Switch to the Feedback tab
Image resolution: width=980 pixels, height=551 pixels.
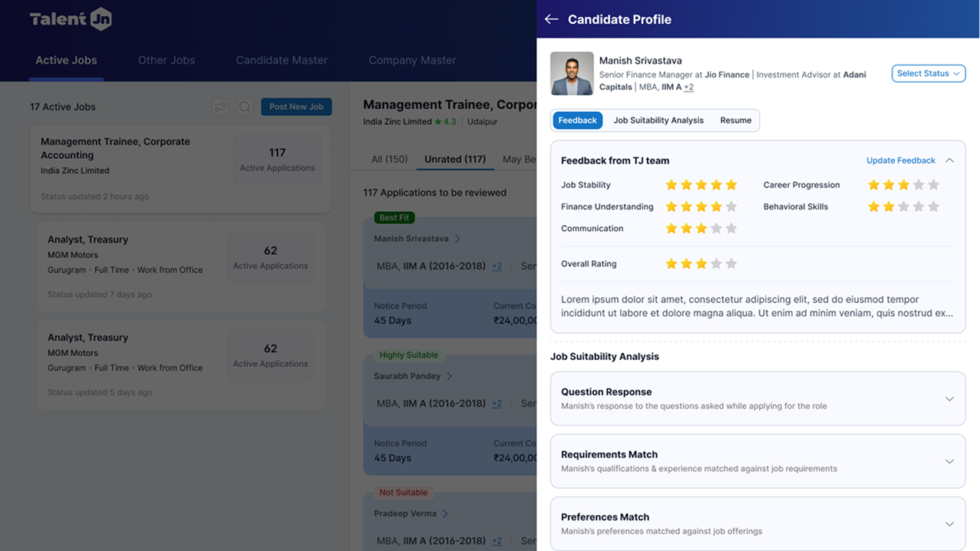click(x=577, y=120)
